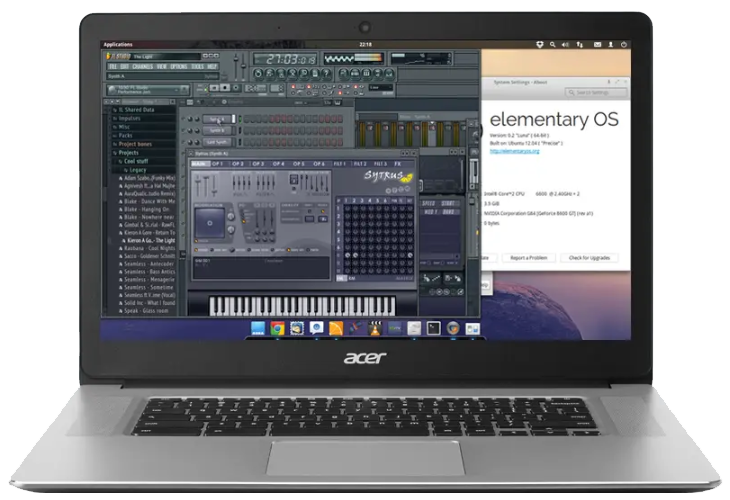Select the Synth B channel button
Viewport: 730px width, 500px height.
(216, 131)
